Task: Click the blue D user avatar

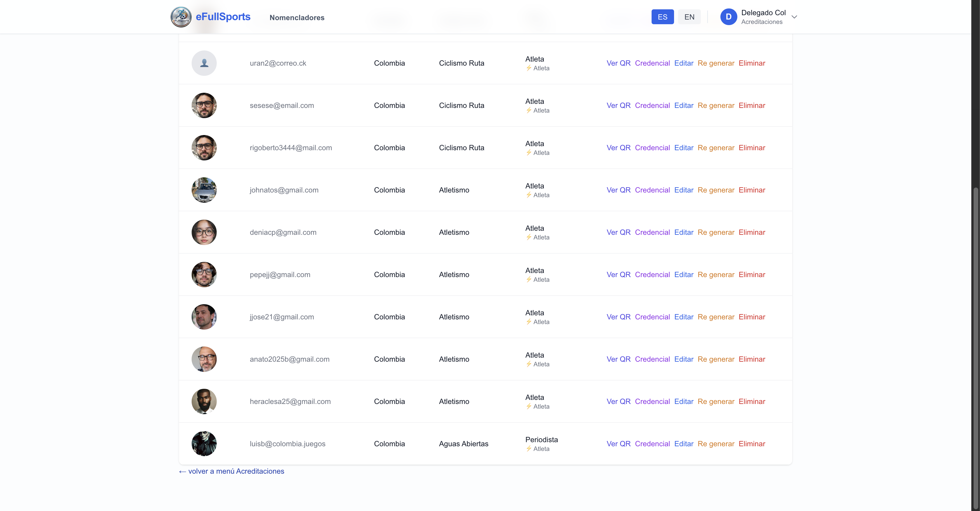Action: pyautogui.click(x=728, y=17)
